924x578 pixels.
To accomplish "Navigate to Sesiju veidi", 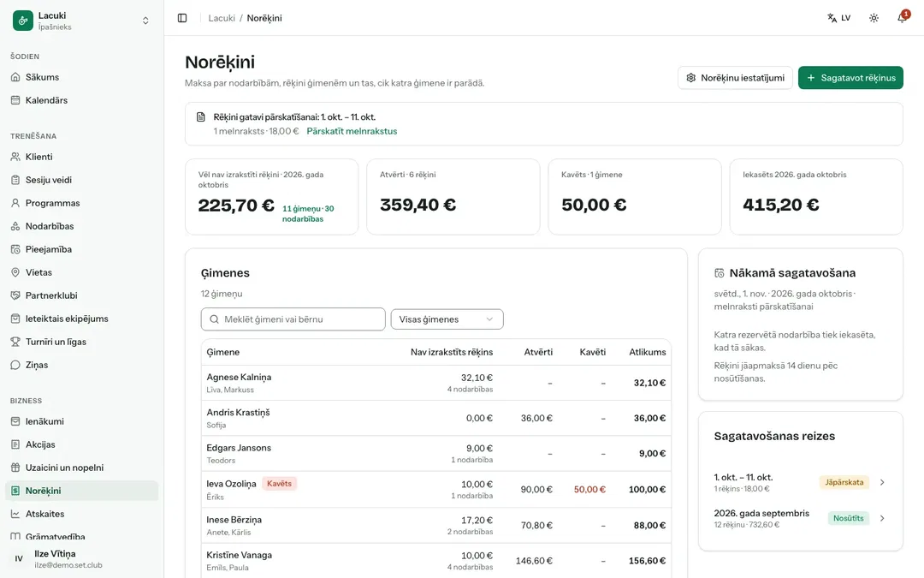I will click(x=82, y=180).
